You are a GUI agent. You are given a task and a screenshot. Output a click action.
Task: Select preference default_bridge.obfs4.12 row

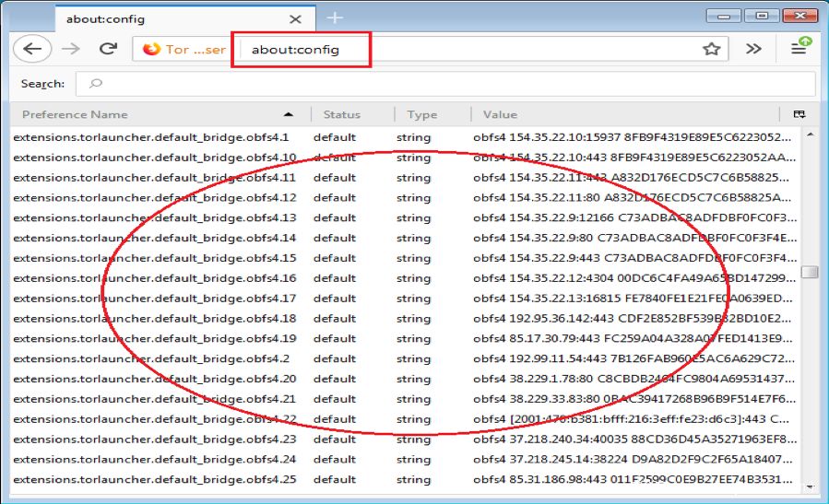click(405, 197)
